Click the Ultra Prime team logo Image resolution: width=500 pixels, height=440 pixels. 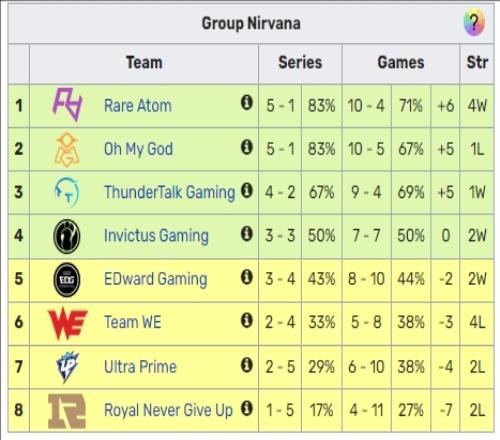[x=68, y=366]
